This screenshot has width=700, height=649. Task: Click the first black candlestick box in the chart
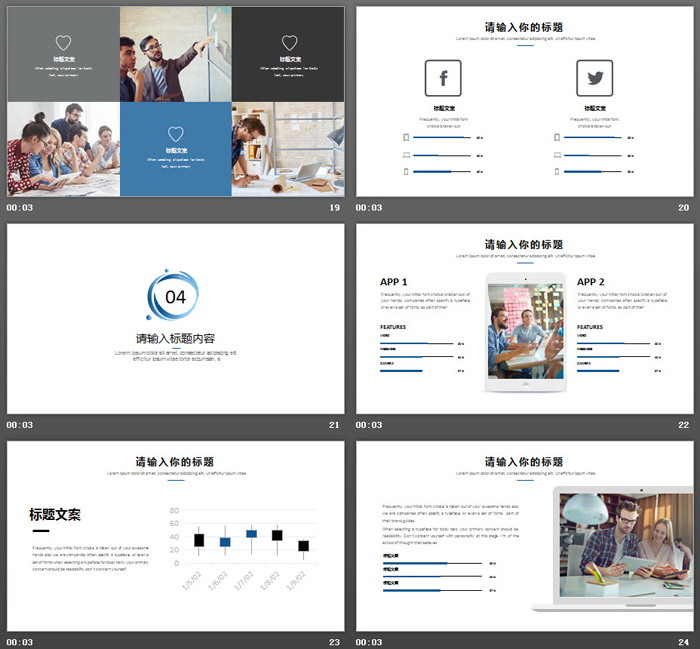[199, 540]
